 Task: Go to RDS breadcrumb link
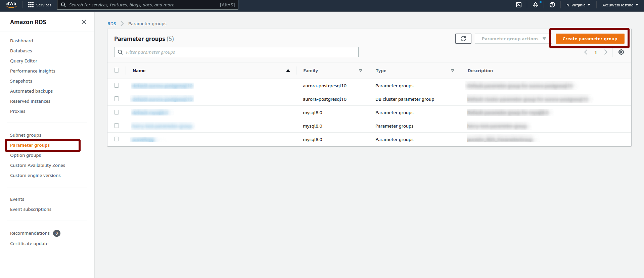[112, 24]
